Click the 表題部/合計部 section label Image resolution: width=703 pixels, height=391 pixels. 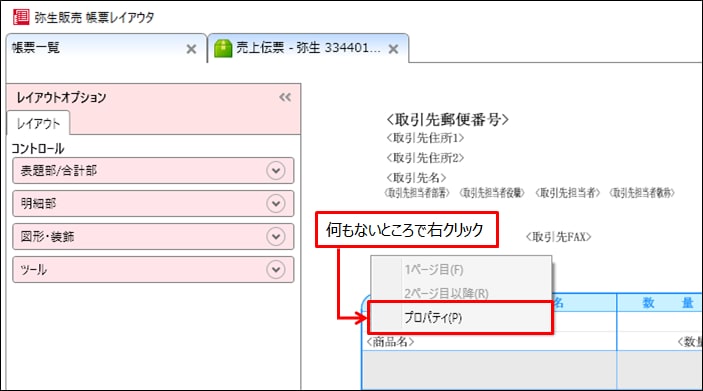pos(59,170)
